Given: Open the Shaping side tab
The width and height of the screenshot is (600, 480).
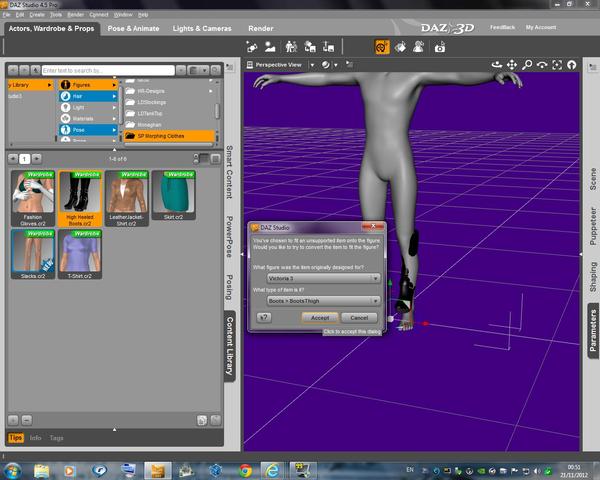Looking at the screenshot, I should (593, 277).
